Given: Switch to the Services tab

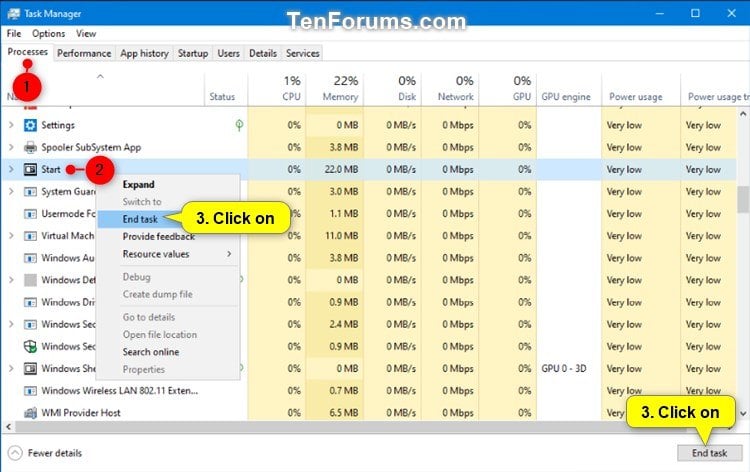Looking at the screenshot, I should pyautogui.click(x=303, y=53).
